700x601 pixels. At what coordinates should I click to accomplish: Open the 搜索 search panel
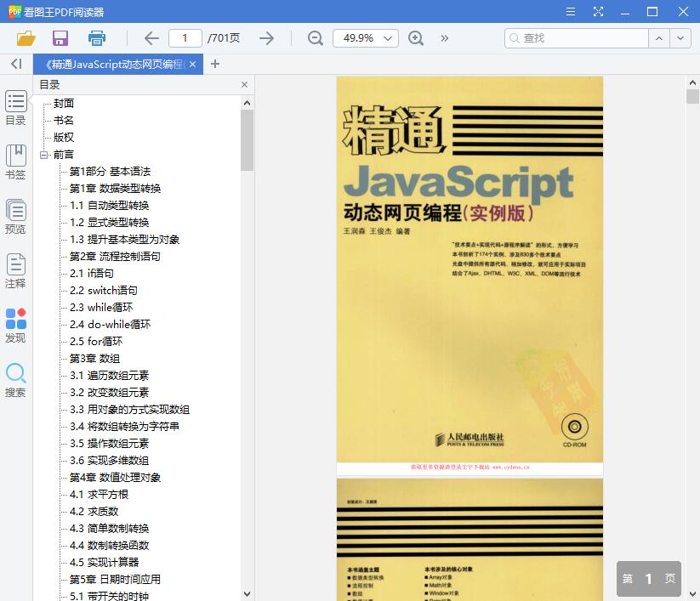click(15, 380)
